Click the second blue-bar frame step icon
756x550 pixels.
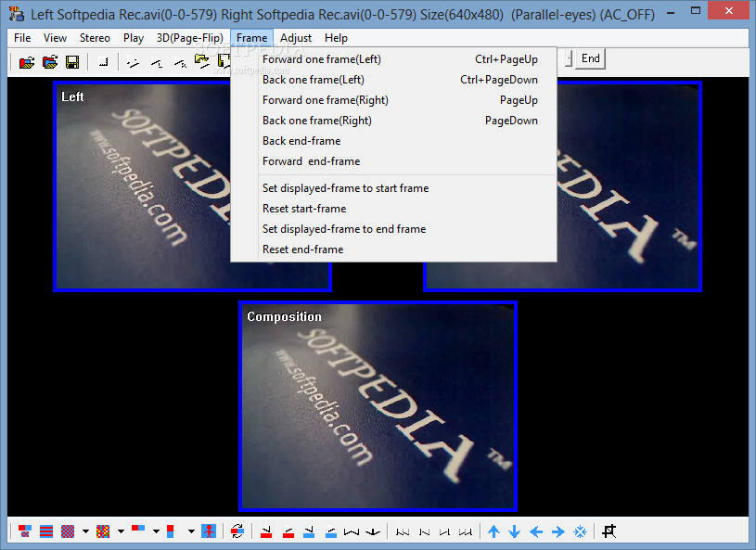click(331, 531)
